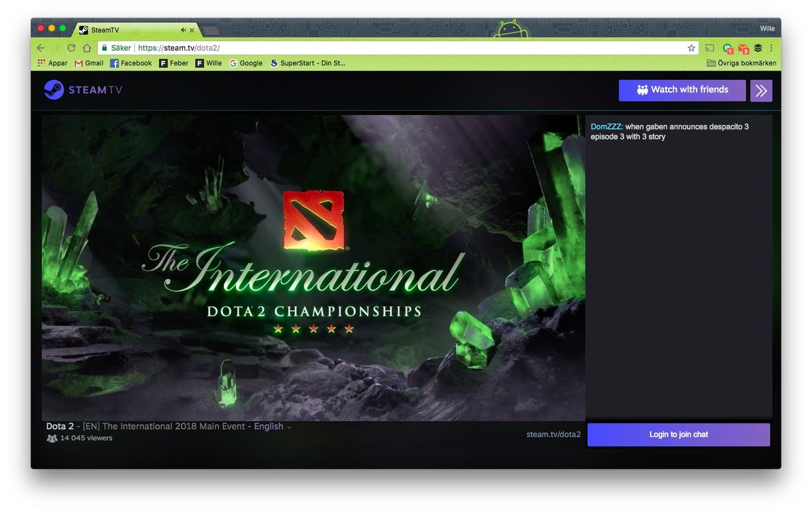Click DomZZZ username in chat
Viewport: 812px width, 513px height.
[606, 127]
